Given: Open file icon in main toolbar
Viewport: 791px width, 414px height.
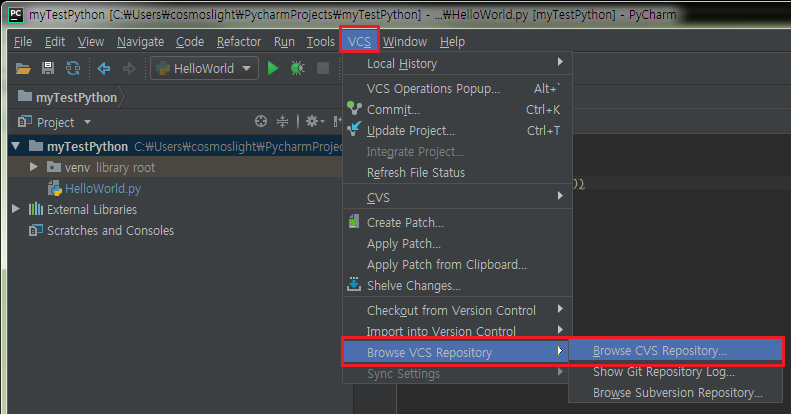Looking at the screenshot, I should click(23, 68).
